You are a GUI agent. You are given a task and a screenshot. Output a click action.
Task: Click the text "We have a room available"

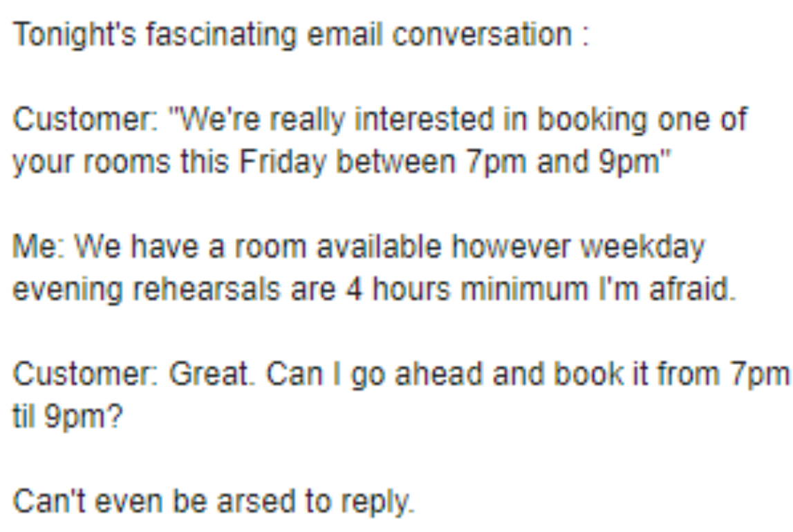click(x=241, y=247)
